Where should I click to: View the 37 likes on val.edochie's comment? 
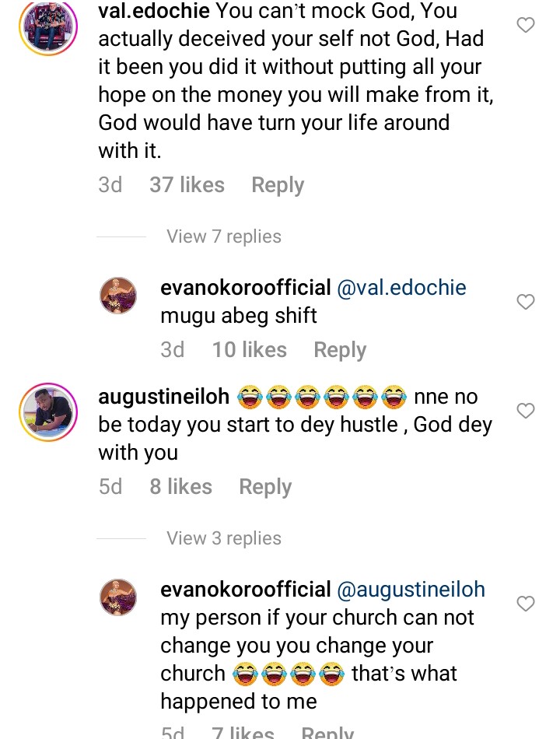pos(187,185)
